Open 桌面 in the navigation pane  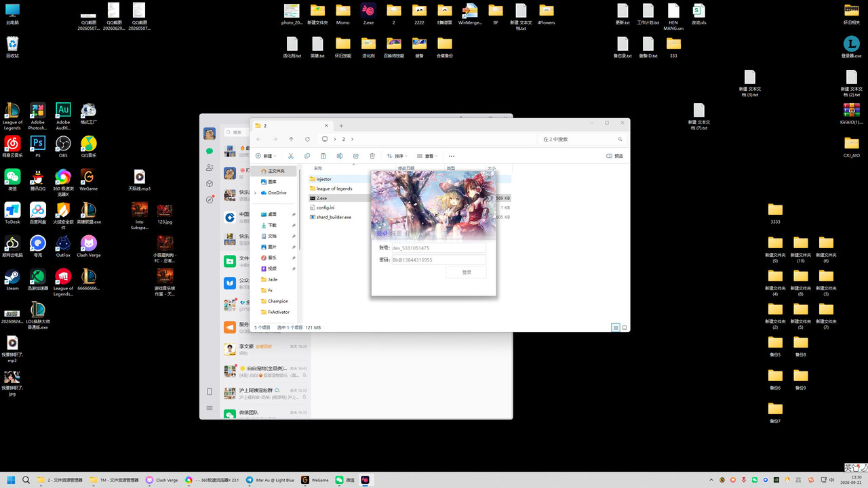click(x=272, y=214)
